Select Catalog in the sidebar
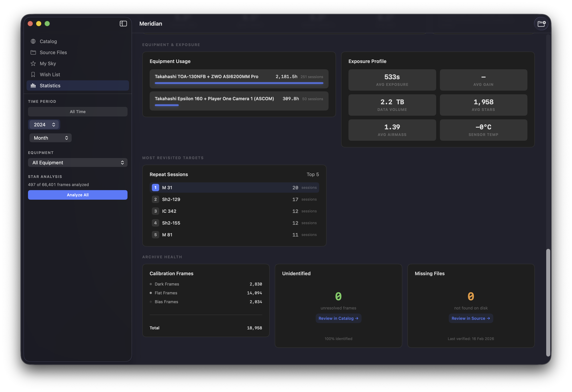The height and width of the screenshot is (392, 572). [48, 41]
